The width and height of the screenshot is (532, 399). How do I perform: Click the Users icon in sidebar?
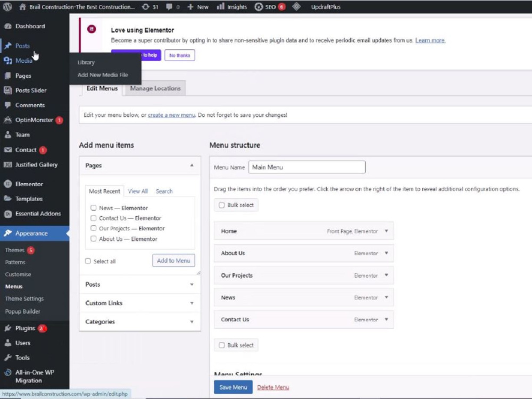click(x=8, y=343)
